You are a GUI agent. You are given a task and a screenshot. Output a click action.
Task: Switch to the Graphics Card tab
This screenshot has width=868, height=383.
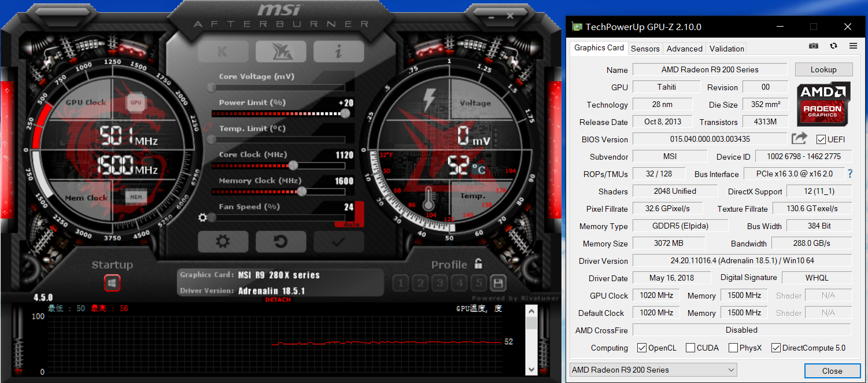pyautogui.click(x=599, y=48)
